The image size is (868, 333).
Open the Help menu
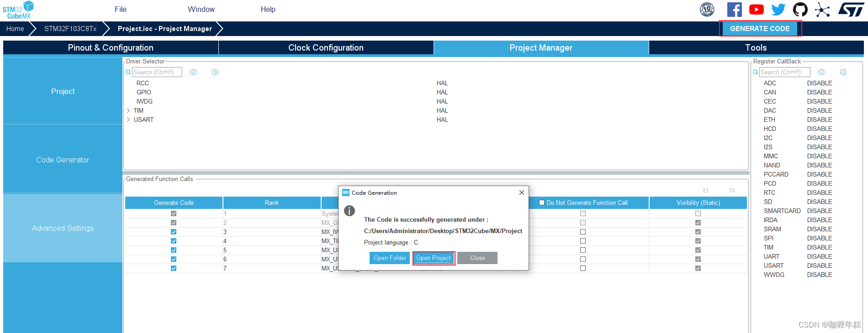click(x=268, y=9)
